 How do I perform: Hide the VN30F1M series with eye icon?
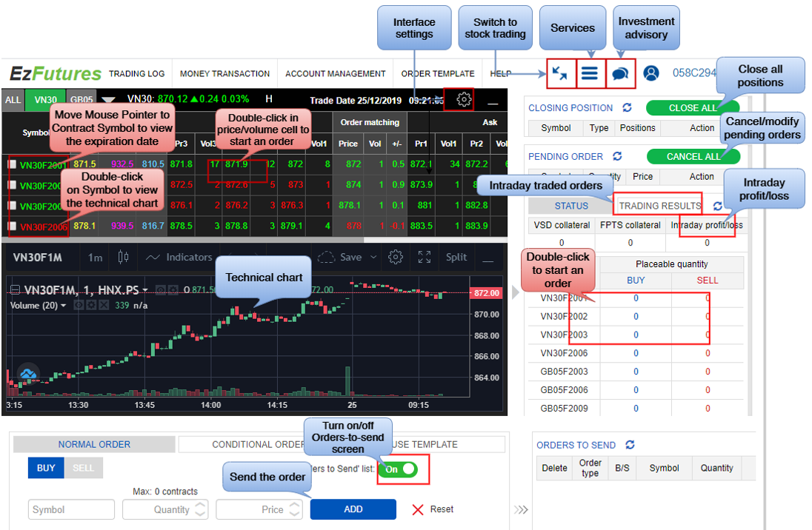coord(161,290)
